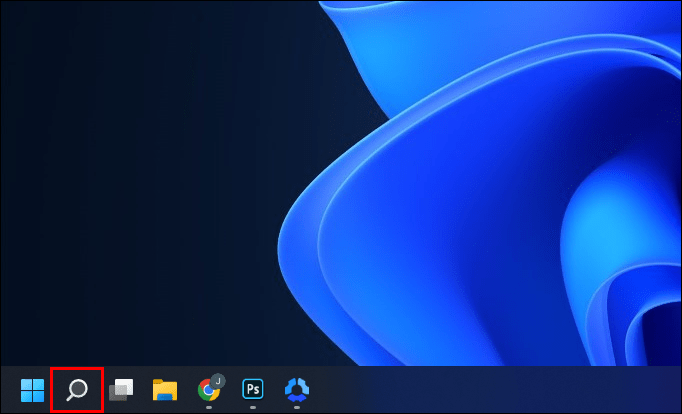
Task: Open Adobe Photoshop taskbar icon
Action: click(x=253, y=389)
